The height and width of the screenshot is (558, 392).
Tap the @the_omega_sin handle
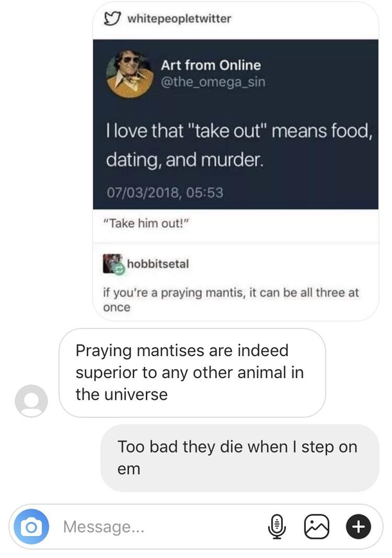tap(213, 82)
